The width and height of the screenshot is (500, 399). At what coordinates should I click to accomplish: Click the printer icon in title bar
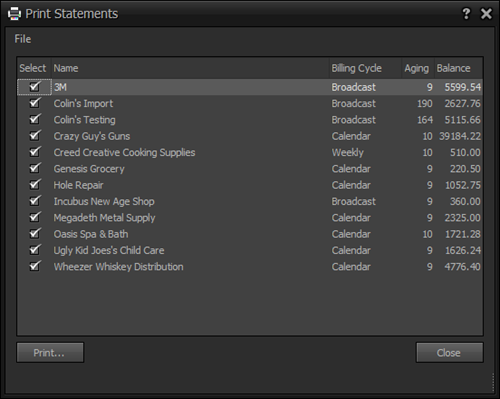[14, 14]
